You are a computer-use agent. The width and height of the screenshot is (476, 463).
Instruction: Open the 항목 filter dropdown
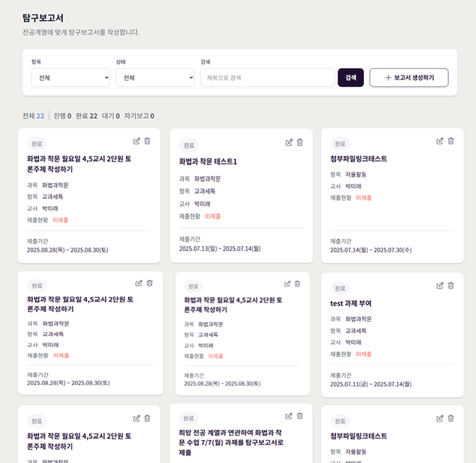pyautogui.click(x=71, y=77)
